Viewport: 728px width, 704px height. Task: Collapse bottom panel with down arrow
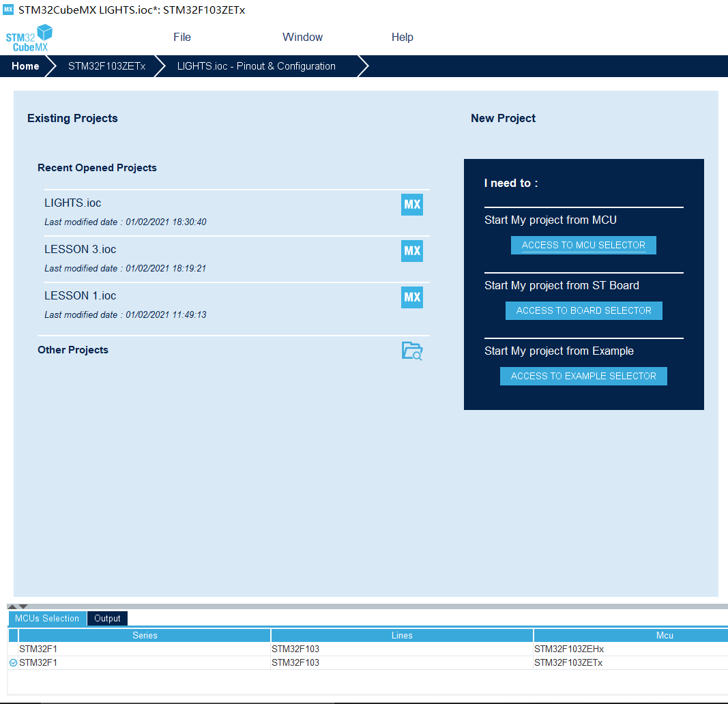(x=23, y=606)
